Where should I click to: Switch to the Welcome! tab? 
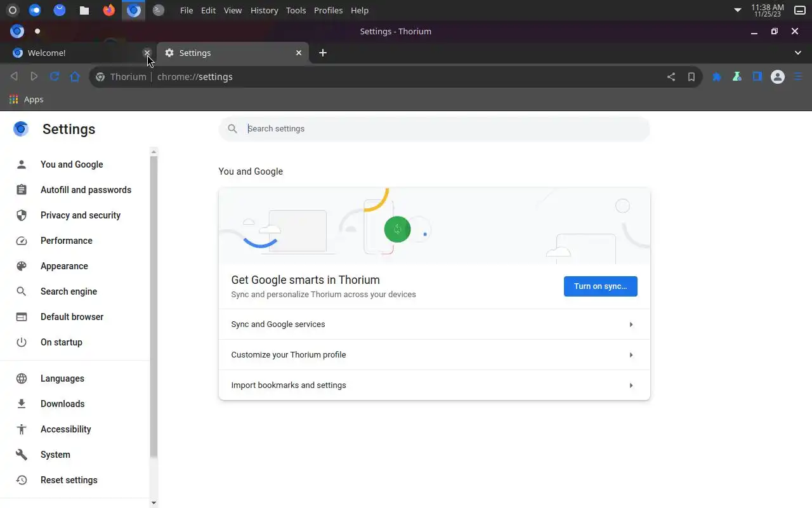click(76, 53)
